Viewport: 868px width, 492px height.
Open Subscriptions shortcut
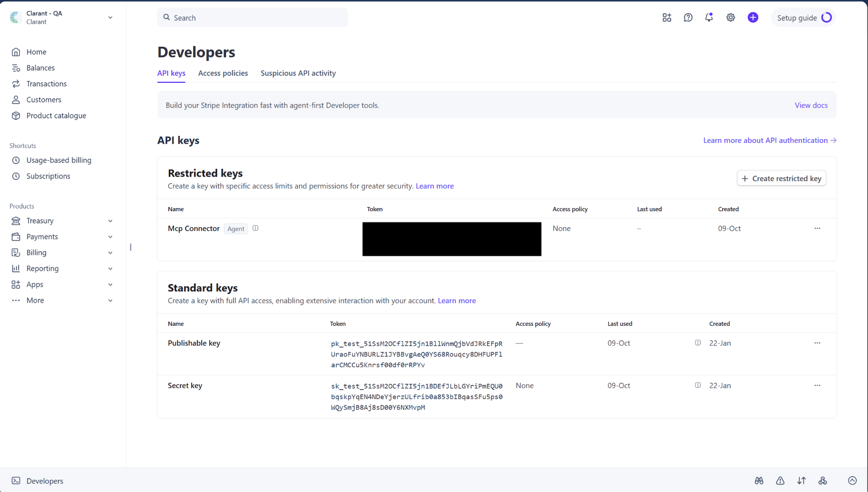48,176
